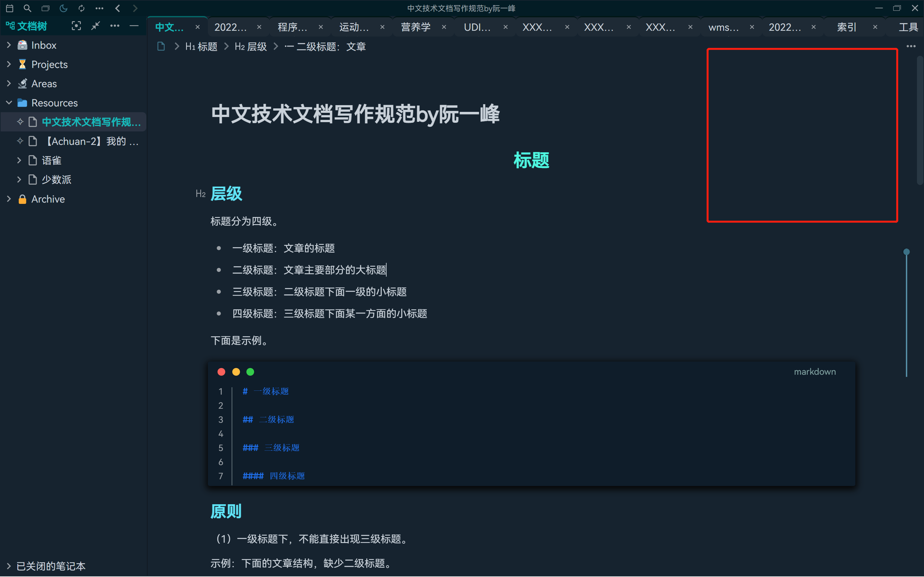
Task: Click the scroll progress slider handle
Action: 906,252
